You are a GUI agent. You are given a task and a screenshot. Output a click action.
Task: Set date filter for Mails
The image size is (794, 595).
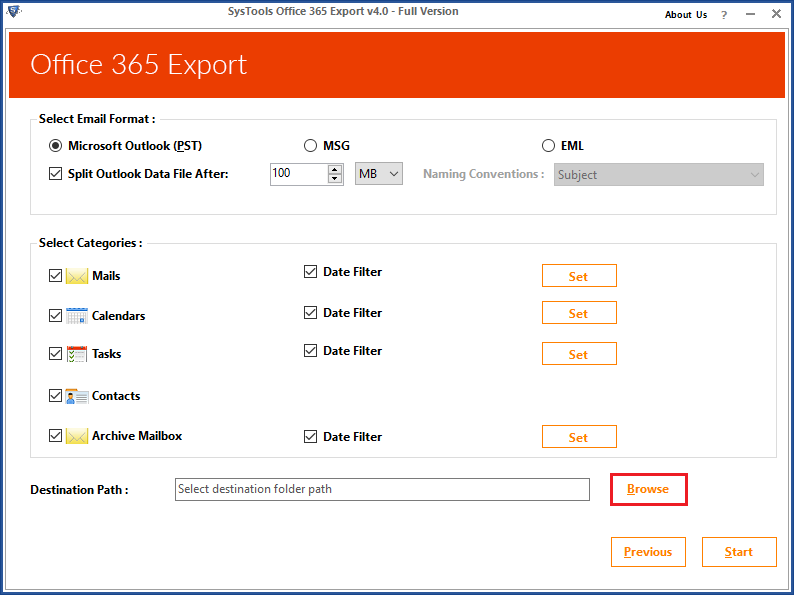point(579,276)
